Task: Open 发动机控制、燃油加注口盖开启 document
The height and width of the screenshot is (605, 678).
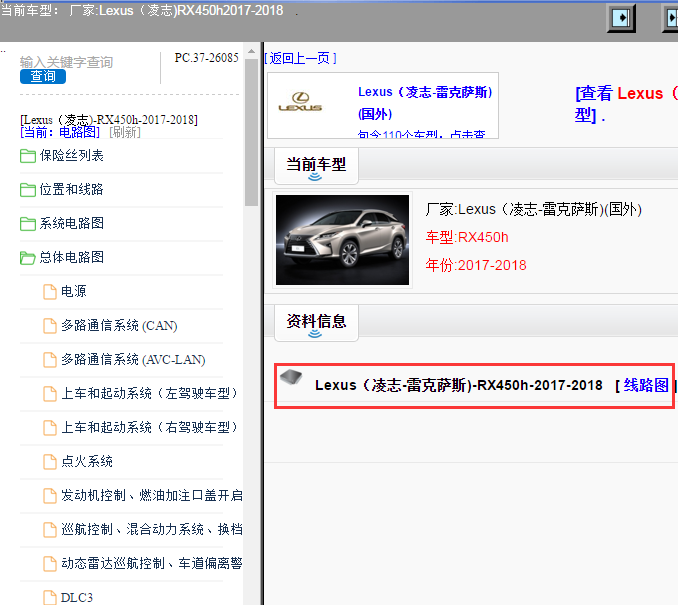Action: 152,496
